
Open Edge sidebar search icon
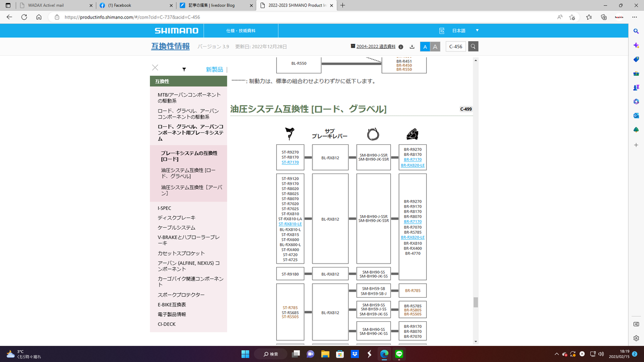pos(636,31)
